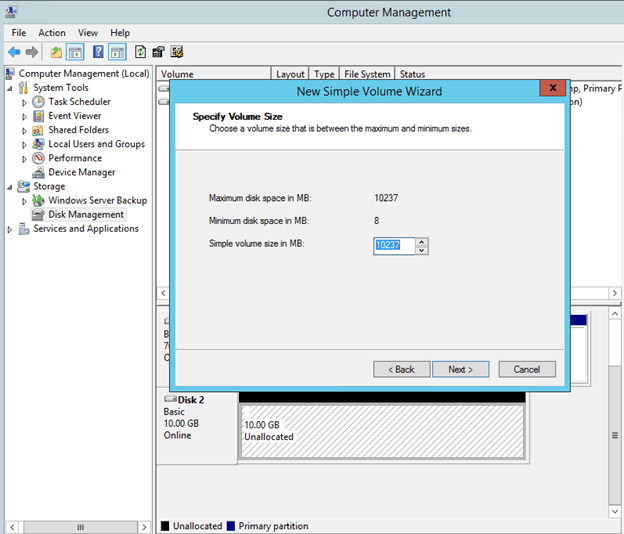Expand the Task Scheduler node
This screenshot has width=624, height=534.
(x=25, y=102)
